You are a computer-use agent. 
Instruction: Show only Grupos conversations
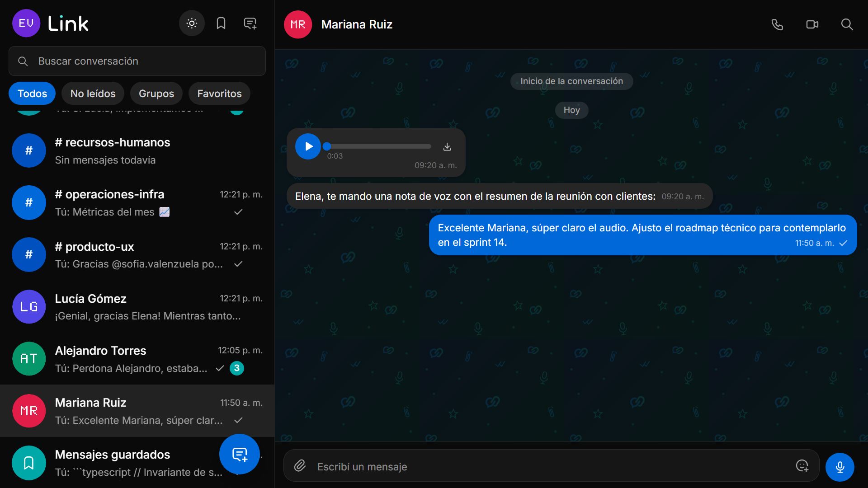pos(156,94)
